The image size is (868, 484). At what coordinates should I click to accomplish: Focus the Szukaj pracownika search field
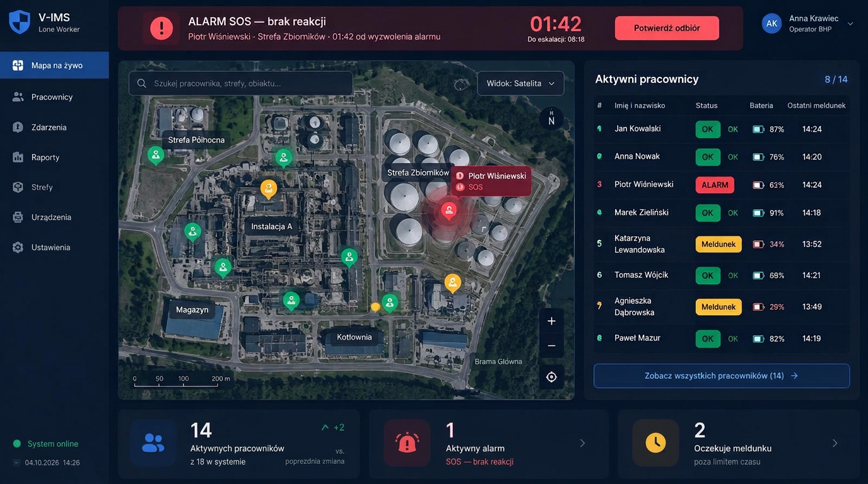pos(241,83)
